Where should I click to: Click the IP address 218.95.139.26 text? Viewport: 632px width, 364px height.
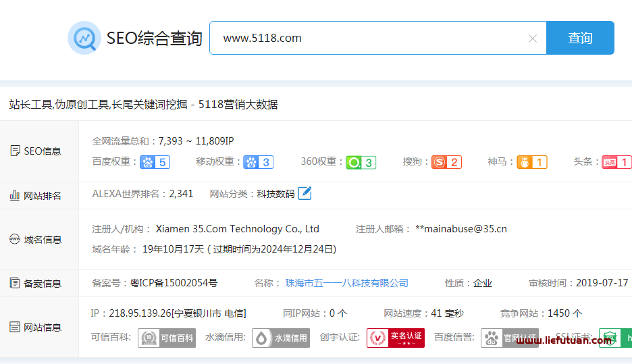[140, 313]
